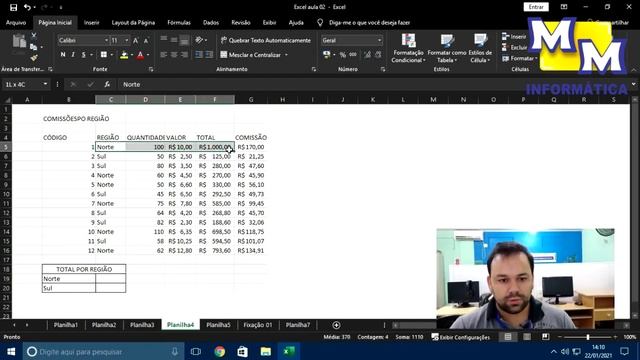Image resolution: width=640 pixels, height=360 pixels.
Task: Click the Decrease Indent icon
Action: pos(199,55)
